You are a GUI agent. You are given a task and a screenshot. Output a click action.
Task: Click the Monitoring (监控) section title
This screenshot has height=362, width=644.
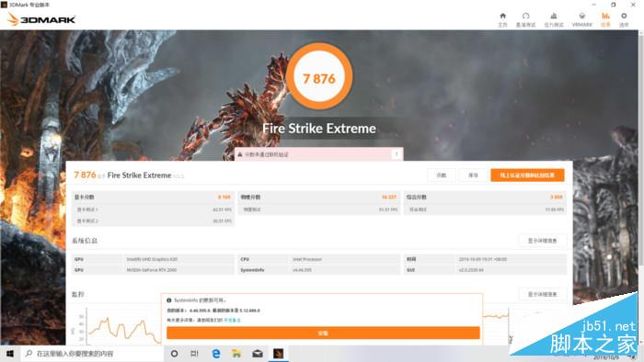78,294
